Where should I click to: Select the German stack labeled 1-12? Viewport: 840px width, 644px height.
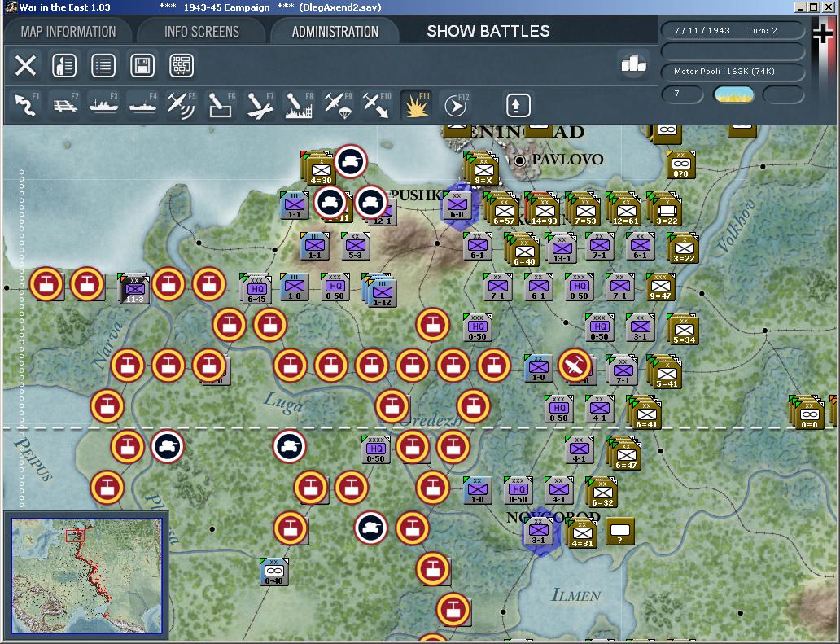click(x=380, y=291)
